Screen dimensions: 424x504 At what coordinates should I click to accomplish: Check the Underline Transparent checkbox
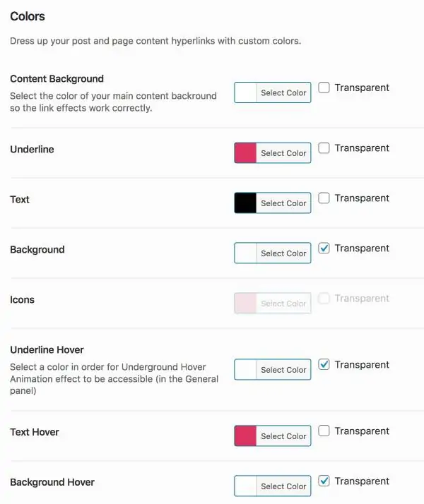324,148
